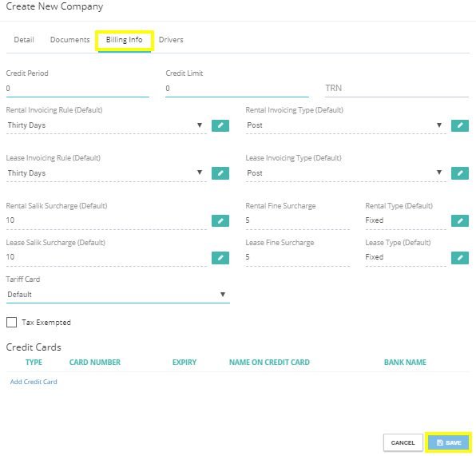Edit the Rental Invoicing Type default
The width and height of the screenshot is (476, 456).
click(x=459, y=125)
